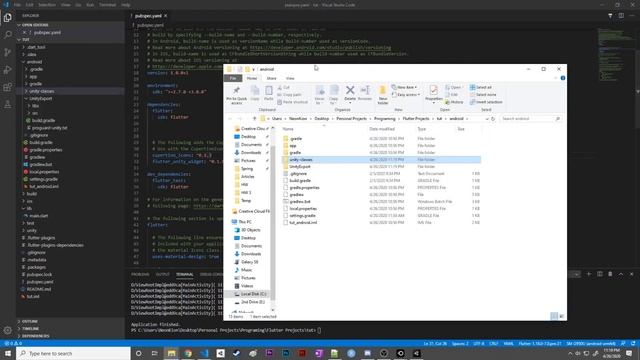Click Invert selection in the Select group
The height and width of the screenshot is (360, 640).
click(486, 102)
